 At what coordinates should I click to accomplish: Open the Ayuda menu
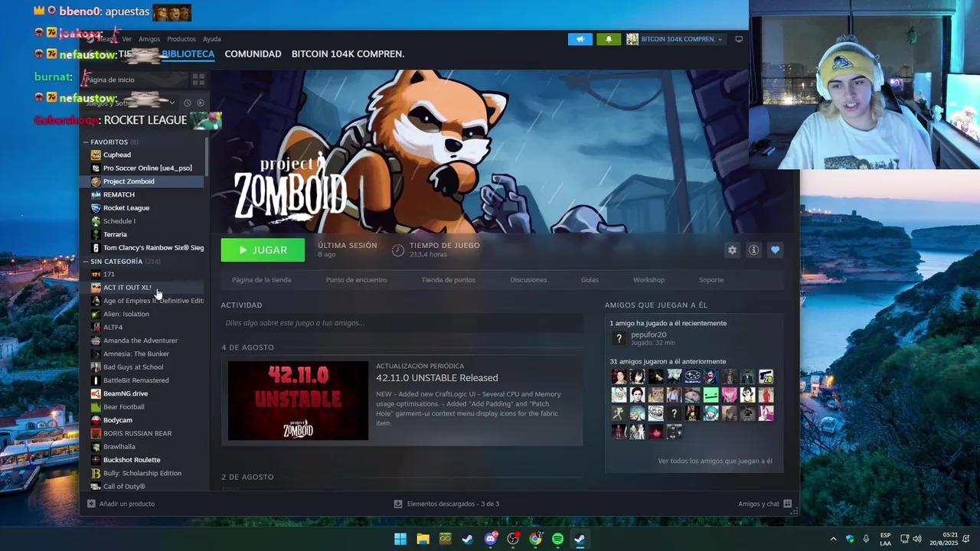212,39
